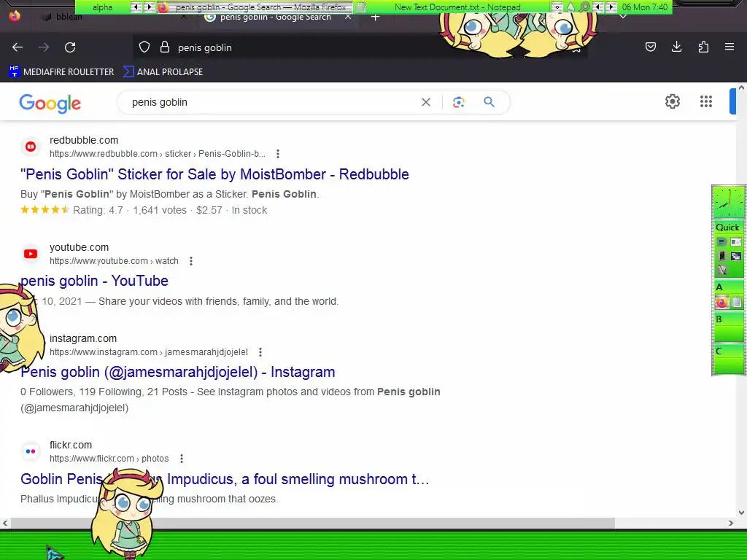This screenshot has width=747, height=560.
Task: Open the Google apps grid
Action: pos(706,101)
